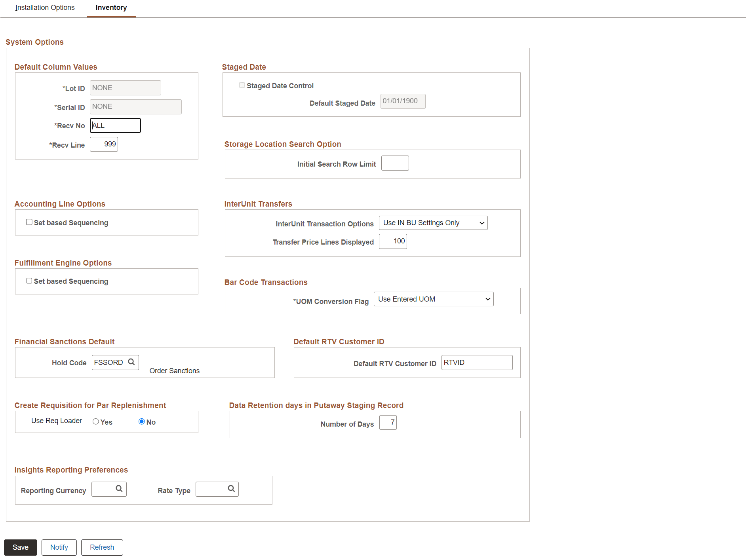Click the Notify button
Image resolution: width=746 pixels, height=560 pixels.
(59, 547)
